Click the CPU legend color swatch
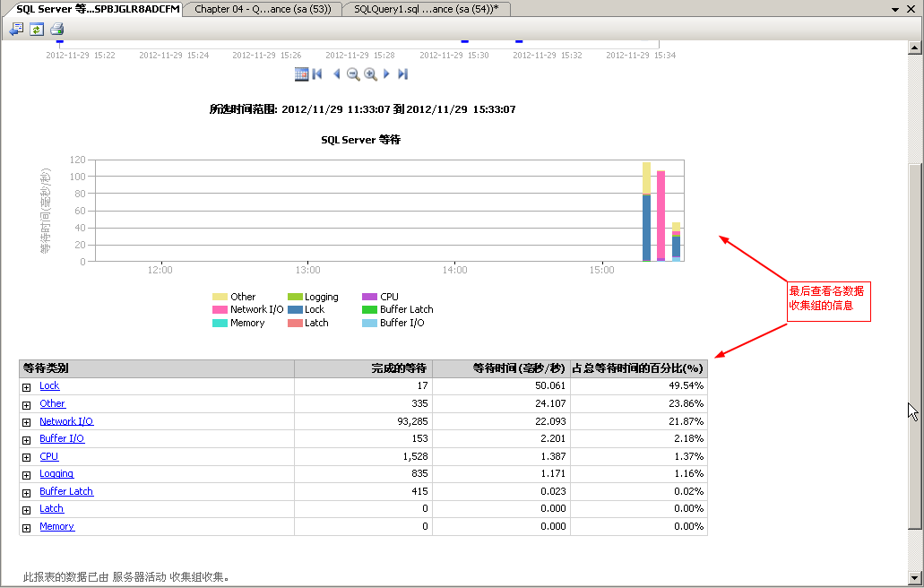 coord(369,297)
